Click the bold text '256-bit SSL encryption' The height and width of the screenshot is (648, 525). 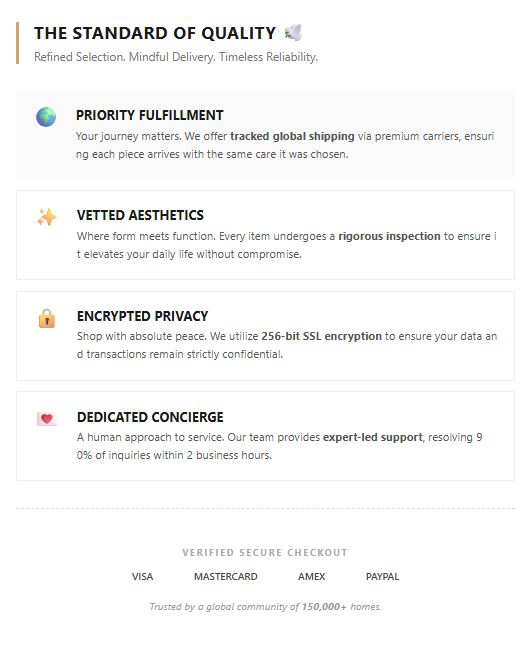click(x=321, y=336)
